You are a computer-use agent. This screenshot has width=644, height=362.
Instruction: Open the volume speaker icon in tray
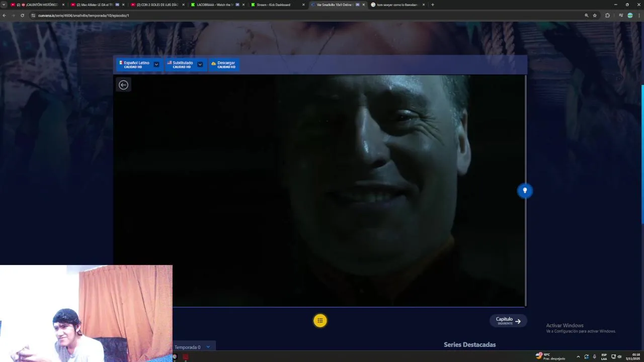[x=619, y=356]
